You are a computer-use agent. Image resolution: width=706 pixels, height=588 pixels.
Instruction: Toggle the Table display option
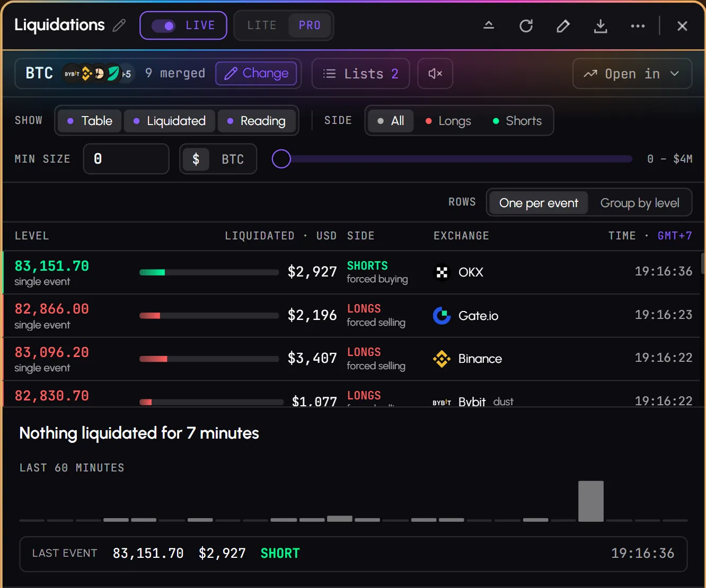coord(90,121)
